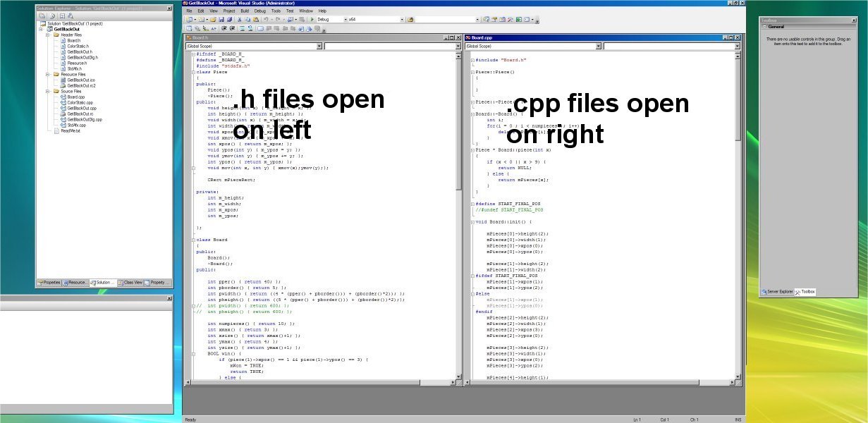This screenshot has height=423, width=868.
Task: Collapse the Source Files folder
Action: click(x=48, y=90)
